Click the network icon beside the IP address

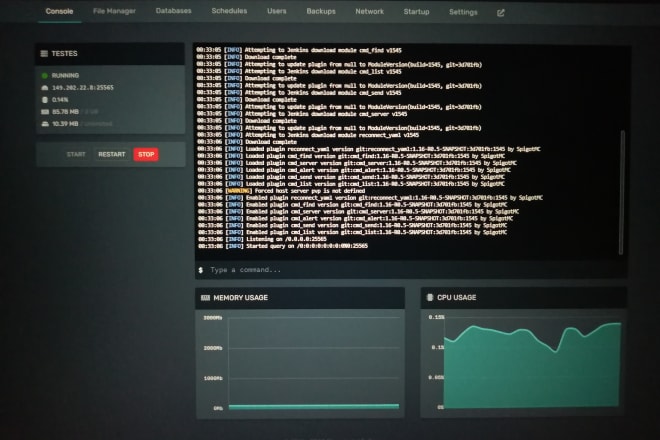45,88
